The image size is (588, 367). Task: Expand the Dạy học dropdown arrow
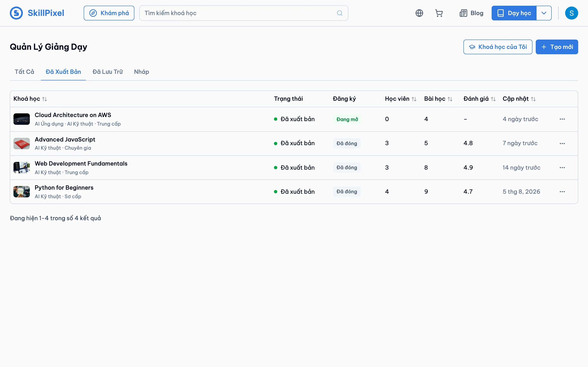point(544,13)
